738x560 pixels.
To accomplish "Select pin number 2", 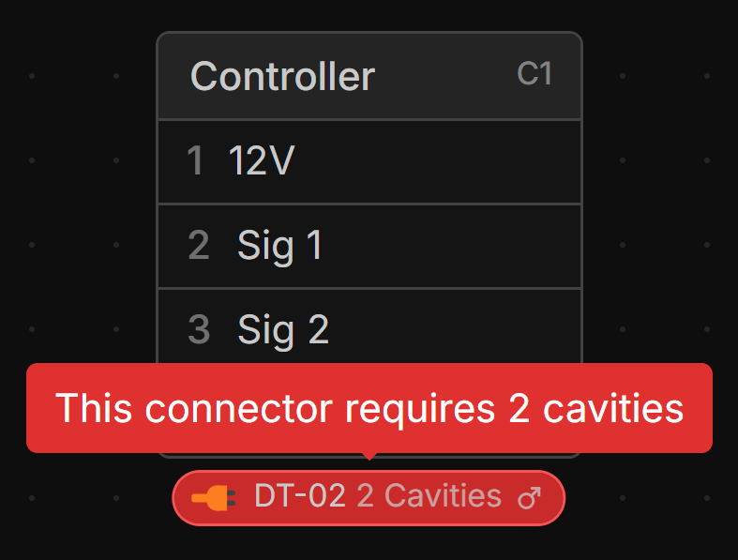I will point(199,246).
